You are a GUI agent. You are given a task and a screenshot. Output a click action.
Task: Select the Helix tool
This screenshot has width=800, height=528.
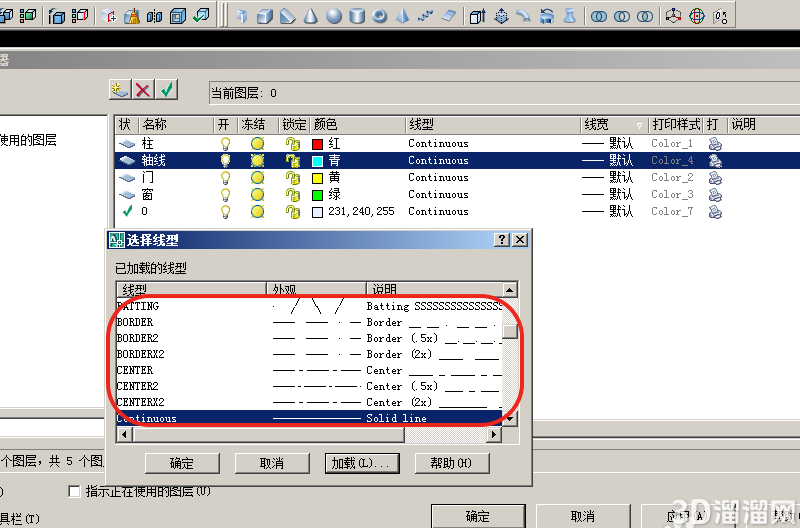[426, 16]
